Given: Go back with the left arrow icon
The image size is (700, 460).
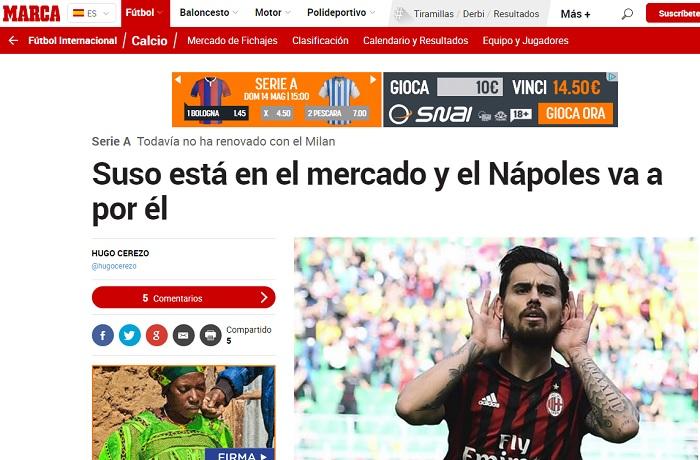Looking at the screenshot, I should pos(13,41).
